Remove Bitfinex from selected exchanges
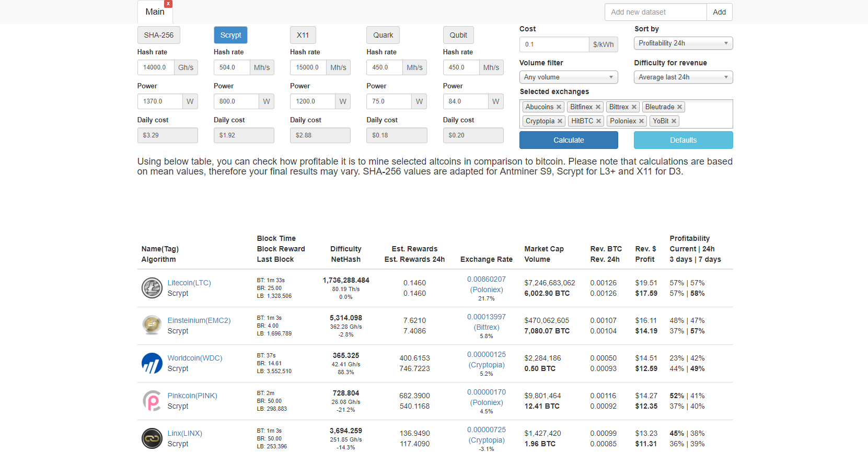 click(598, 107)
